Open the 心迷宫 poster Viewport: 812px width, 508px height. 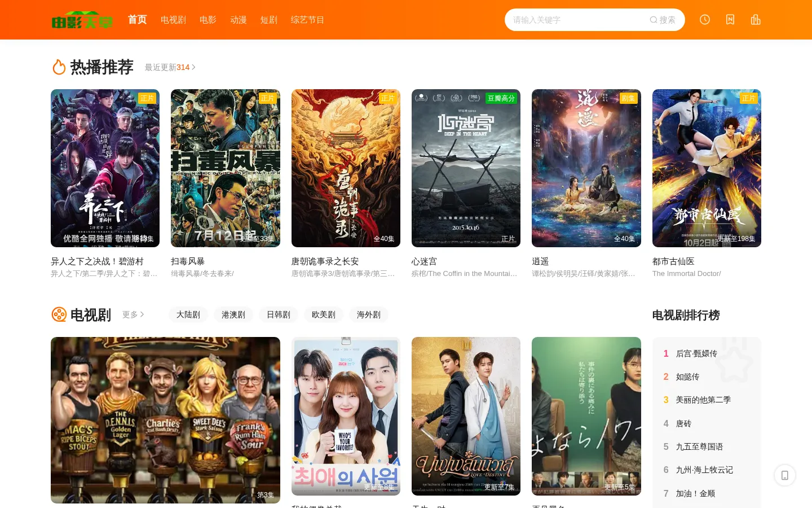coord(466,168)
